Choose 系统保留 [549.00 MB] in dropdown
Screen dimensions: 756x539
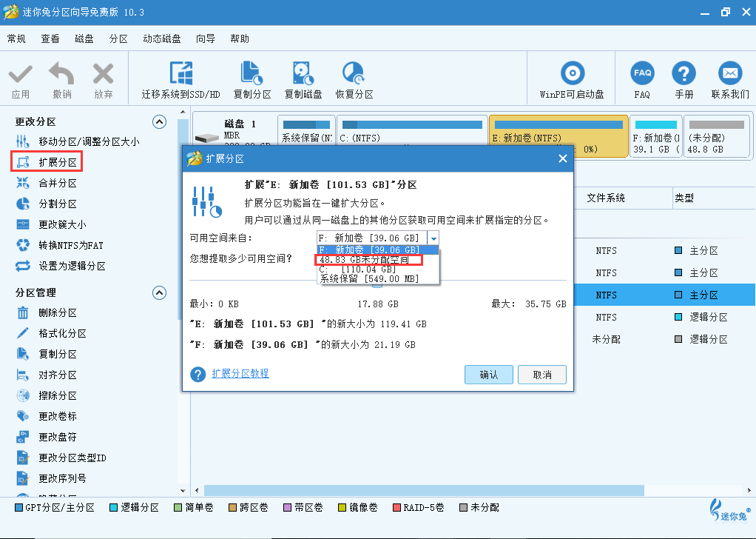coord(377,278)
